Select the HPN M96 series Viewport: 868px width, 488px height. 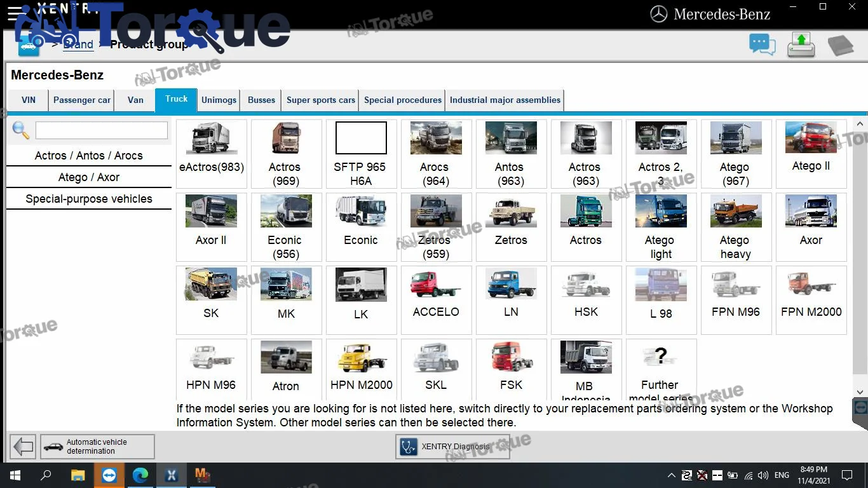click(x=212, y=369)
